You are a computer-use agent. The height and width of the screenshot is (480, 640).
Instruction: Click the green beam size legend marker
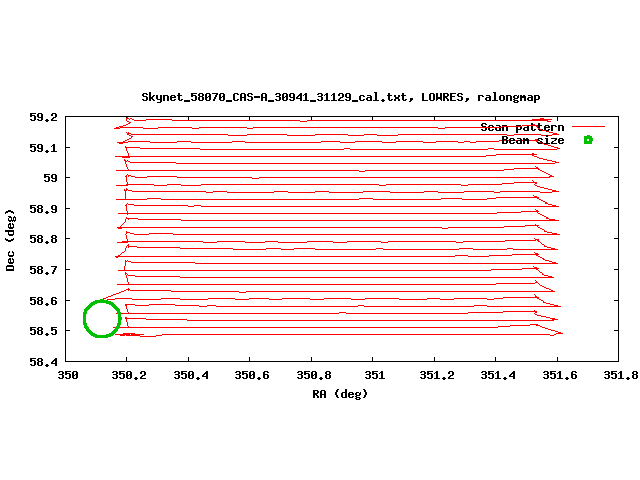click(x=588, y=140)
